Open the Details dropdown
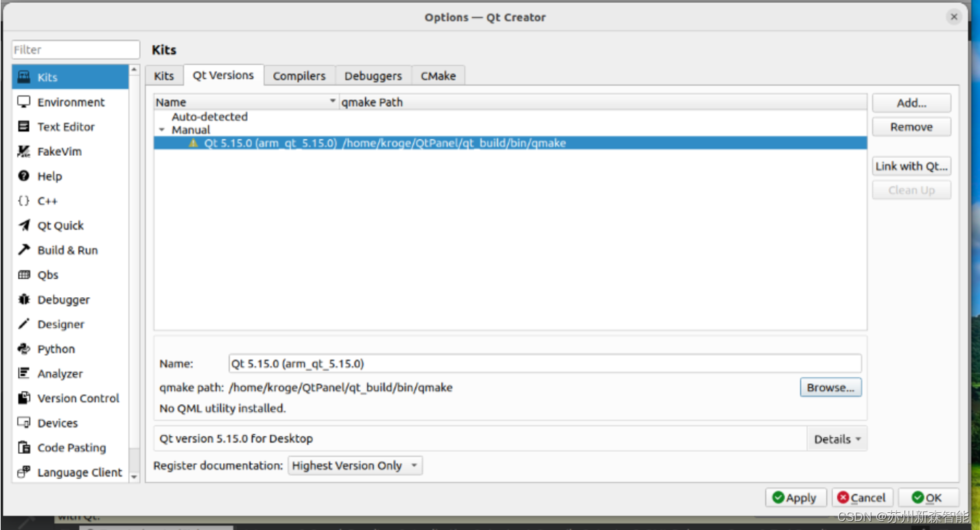The image size is (980, 530). (836, 439)
